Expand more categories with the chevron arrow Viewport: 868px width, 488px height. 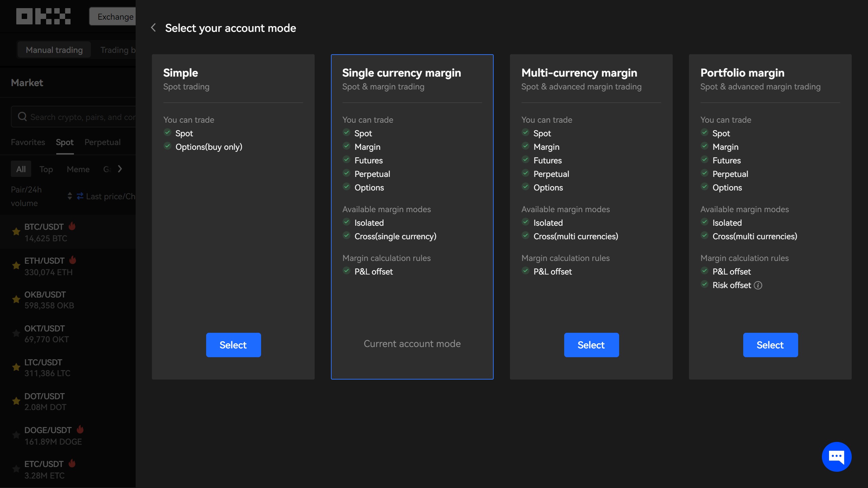[x=120, y=169]
